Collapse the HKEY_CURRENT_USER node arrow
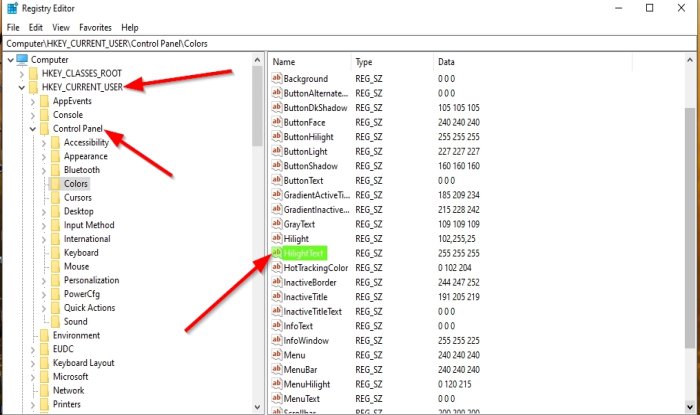This screenshot has height=415, width=700. pyautogui.click(x=21, y=87)
